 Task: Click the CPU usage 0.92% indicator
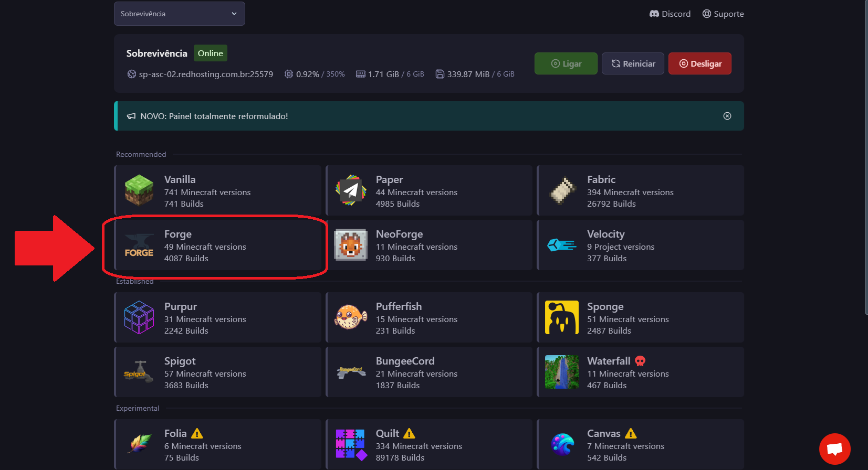pos(315,74)
